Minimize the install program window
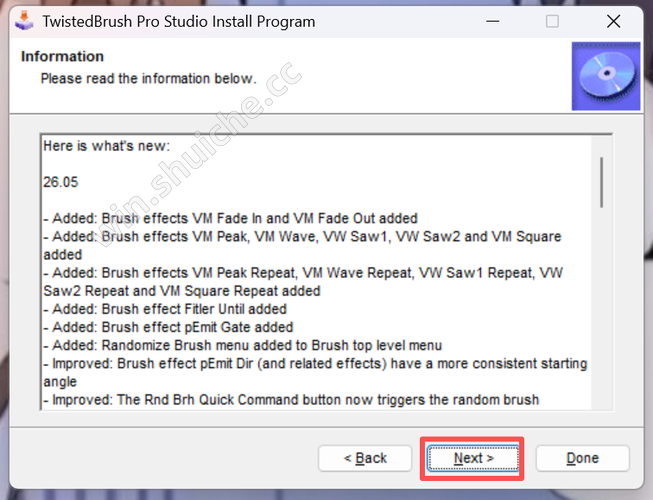The image size is (653, 500). coord(491,21)
